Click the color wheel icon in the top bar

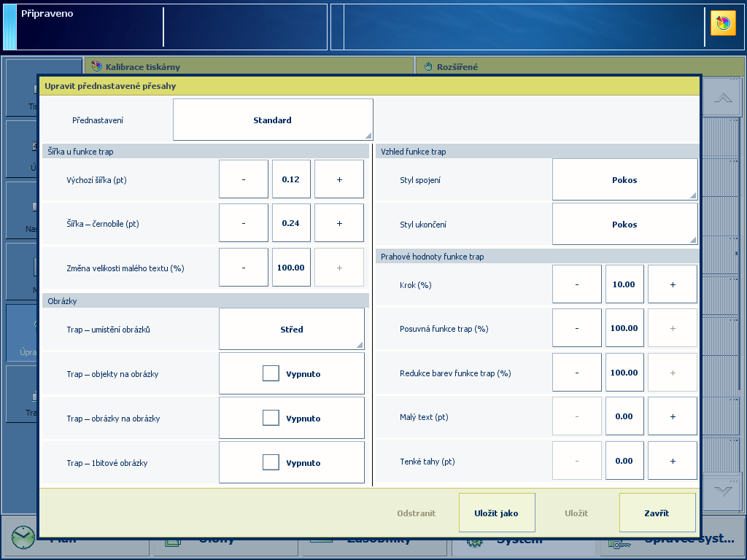pyautogui.click(x=723, y=23)
